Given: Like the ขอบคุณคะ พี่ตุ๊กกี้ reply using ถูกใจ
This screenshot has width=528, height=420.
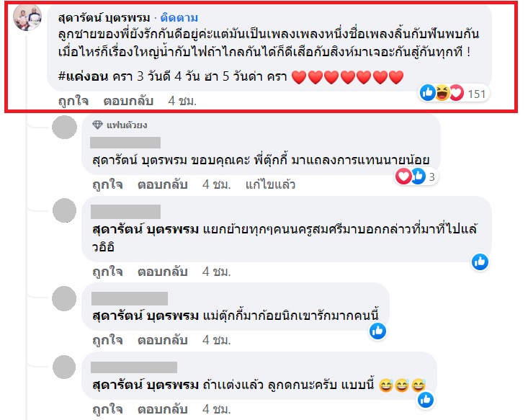Looking at the screenshot, I should [x=107, y=184].
